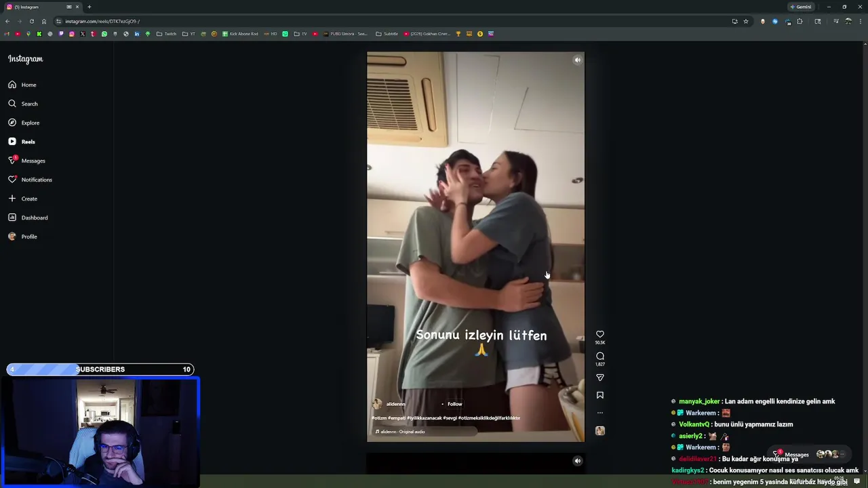The width and height of the screenshot is (868, 488).
Task: Open the X bookmark icon
Action: [83, 34]
